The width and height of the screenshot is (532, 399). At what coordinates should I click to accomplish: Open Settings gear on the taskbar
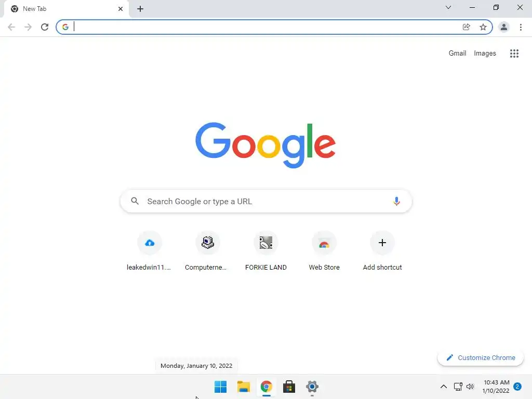click(312, 387)
